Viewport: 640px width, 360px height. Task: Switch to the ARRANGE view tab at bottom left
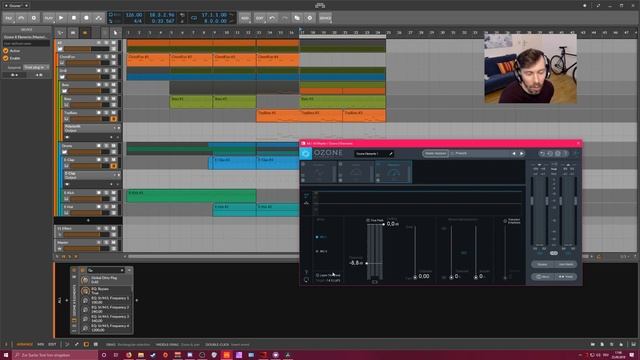tap(24, 344)
